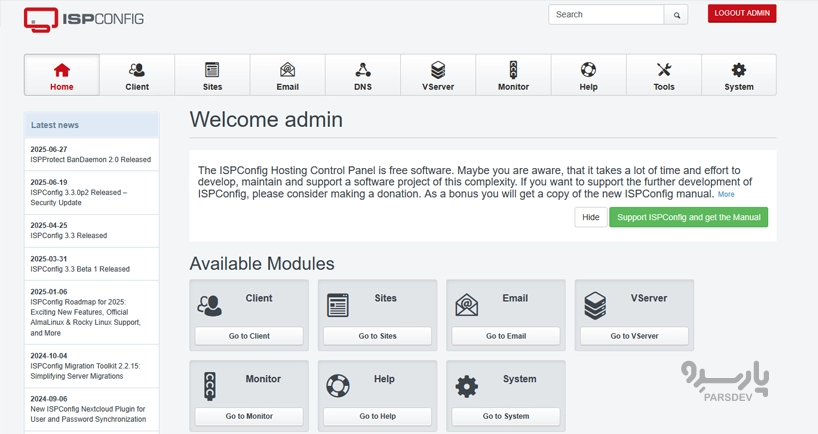Screen dimensions: 818x434
Task: Click the Go to Sites button
Action: click(x=377, y=336)
